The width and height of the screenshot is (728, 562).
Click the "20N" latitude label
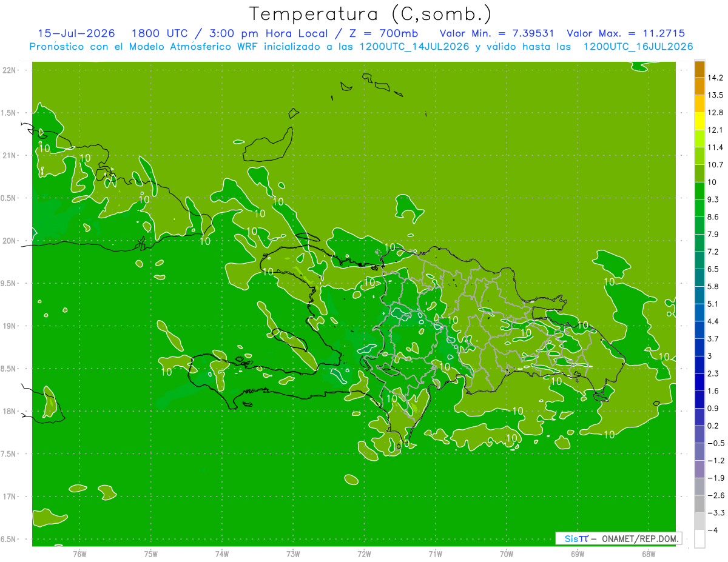tap(10, 241)
